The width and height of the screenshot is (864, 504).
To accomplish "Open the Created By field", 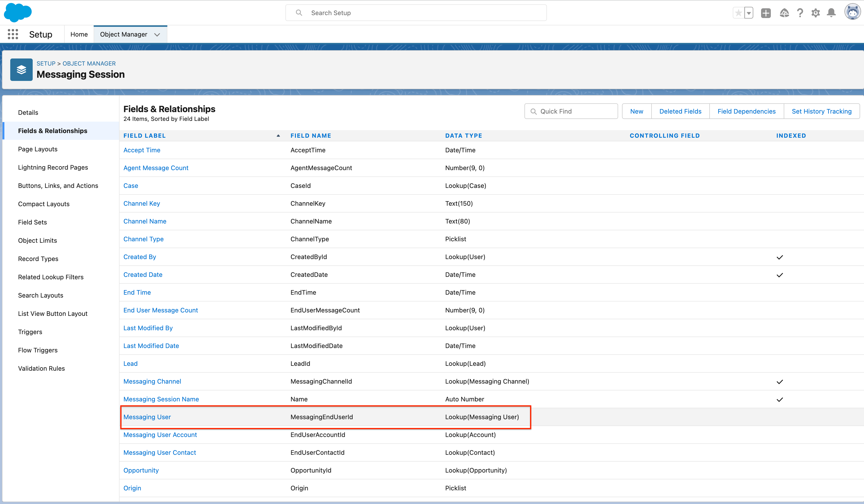I will [140, 257].
